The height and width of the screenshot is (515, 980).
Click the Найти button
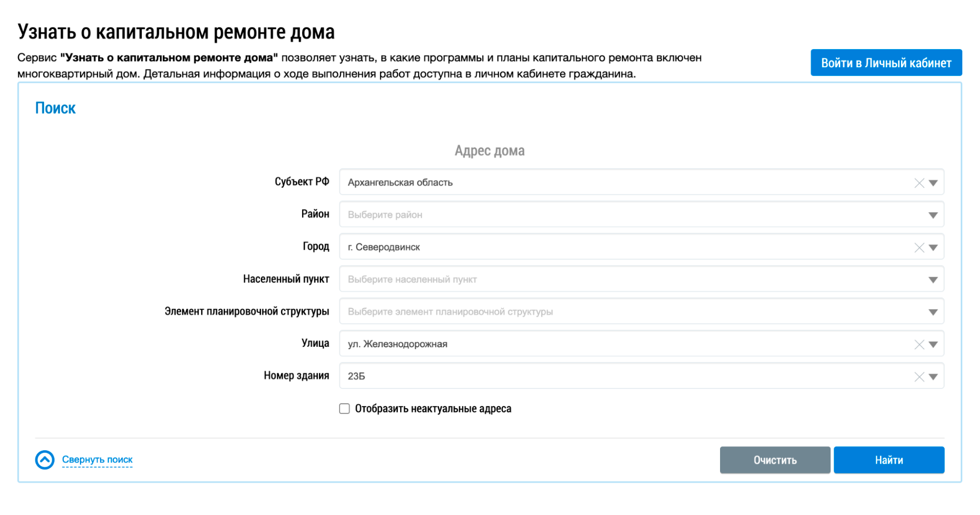click(889, 460)
